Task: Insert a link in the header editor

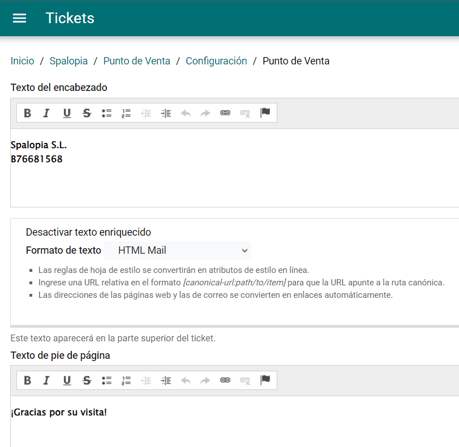Action: [225, 113]
